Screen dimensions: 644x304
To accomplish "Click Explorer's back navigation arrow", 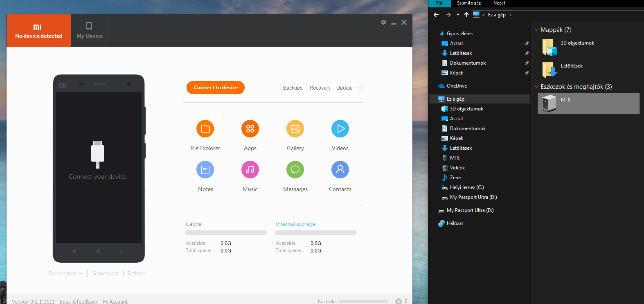I will (x=436, y=15).
